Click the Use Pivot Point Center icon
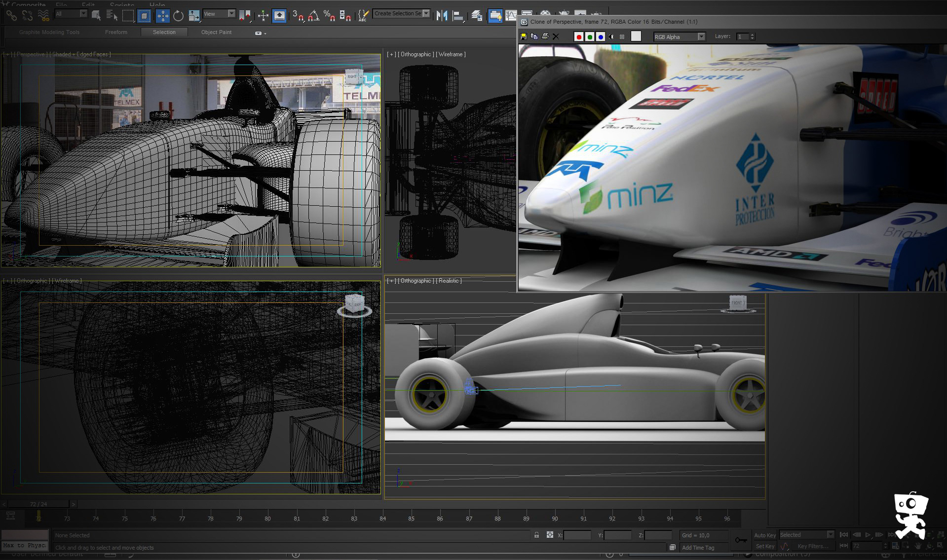947x560 pixels. [245, 16]
